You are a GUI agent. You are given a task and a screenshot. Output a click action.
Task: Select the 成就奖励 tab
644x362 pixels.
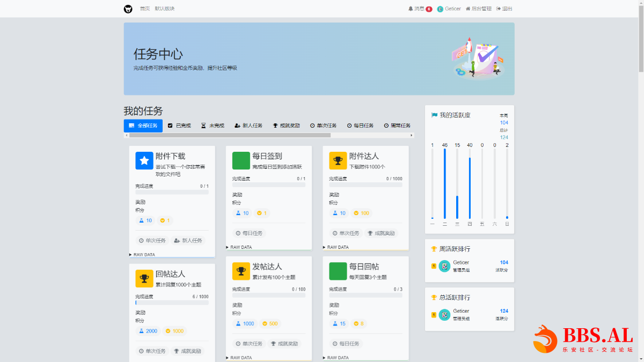click(286, 125)
